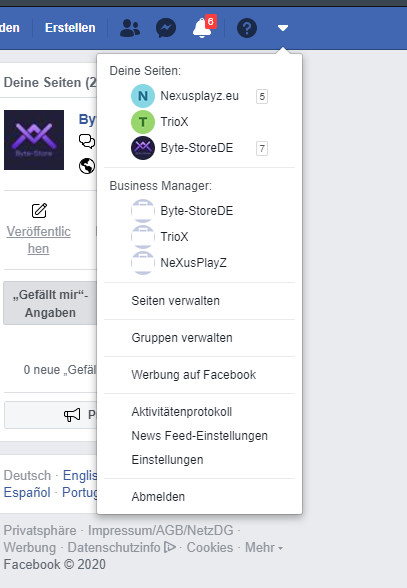Click the Español language link
This screenshot has height=588, width=407.
pos(27,492)
